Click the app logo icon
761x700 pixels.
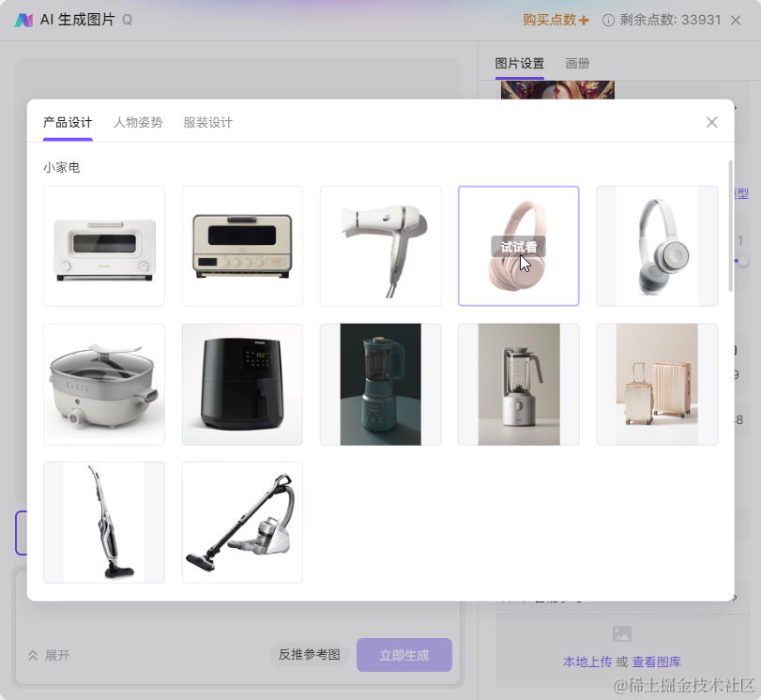pos(23,20)
